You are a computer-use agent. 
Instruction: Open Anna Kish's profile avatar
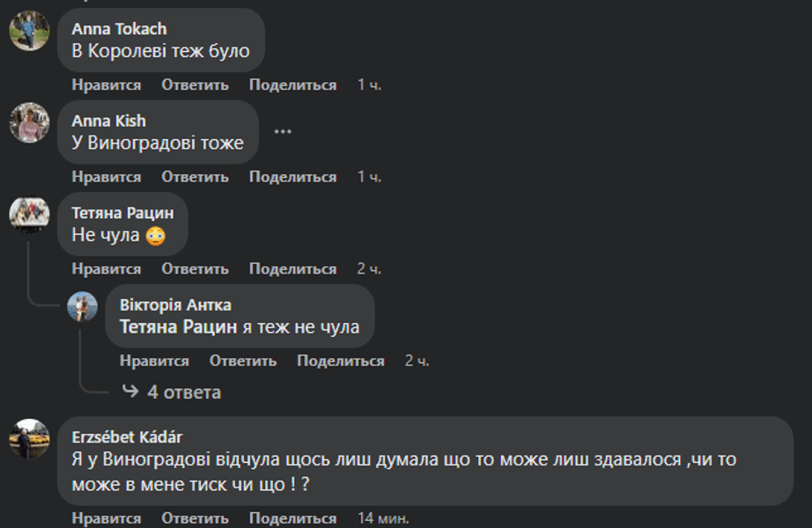point(29,122)
